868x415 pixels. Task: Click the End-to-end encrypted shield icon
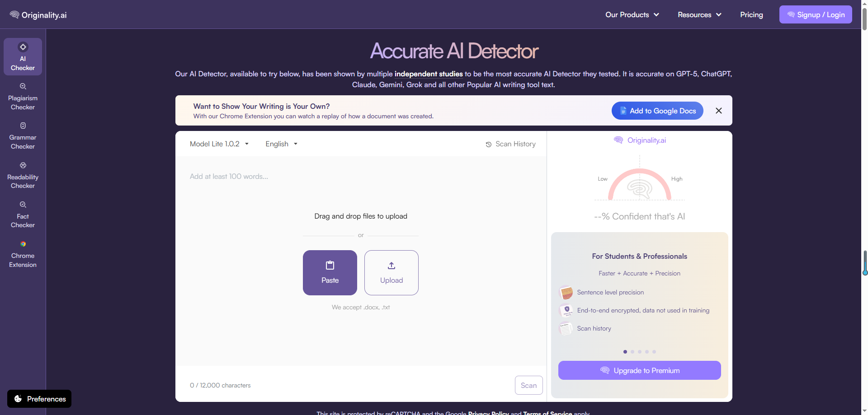click(x=566, y=311)
